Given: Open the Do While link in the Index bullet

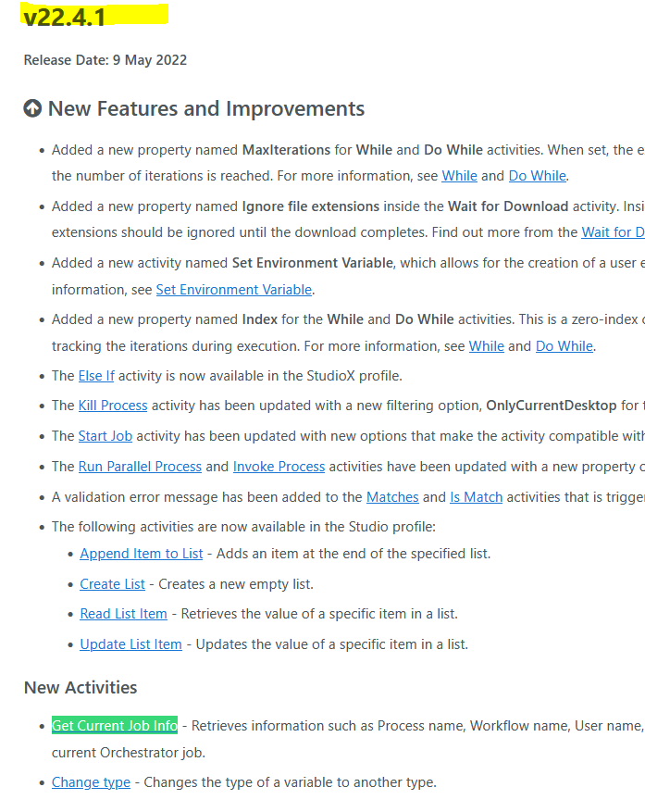Looking at the screenshot, I should click(564, 346).
